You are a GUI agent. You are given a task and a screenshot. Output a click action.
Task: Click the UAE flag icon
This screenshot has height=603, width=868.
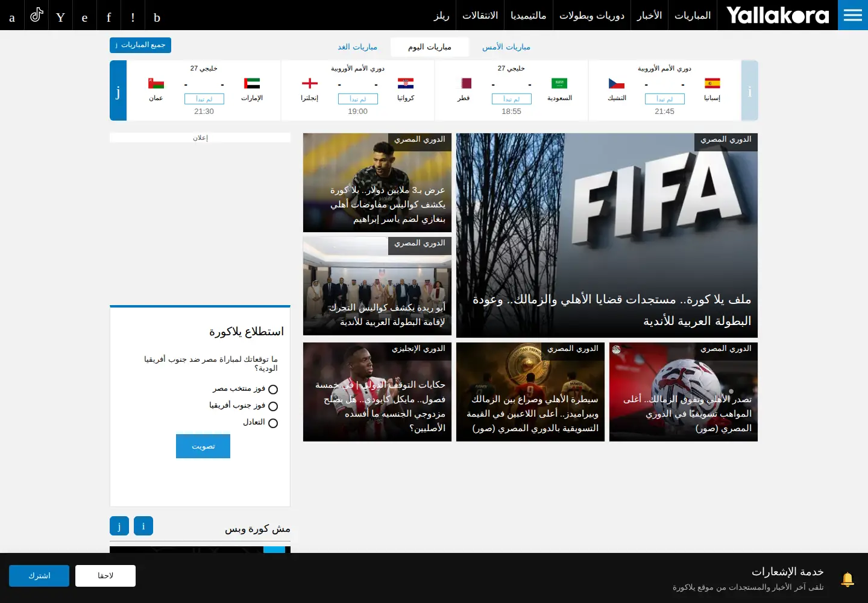[252, 83]
